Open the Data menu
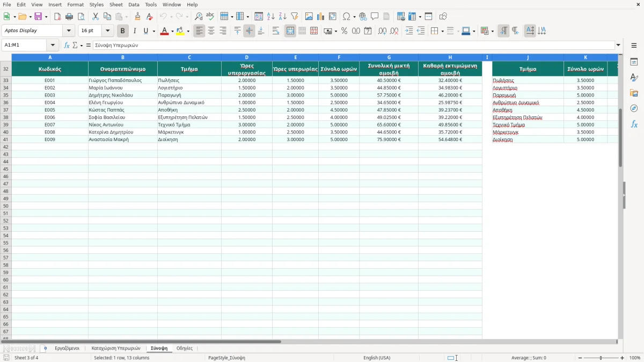644x362 pixels. pyautogui.click(x=134, y=4)
